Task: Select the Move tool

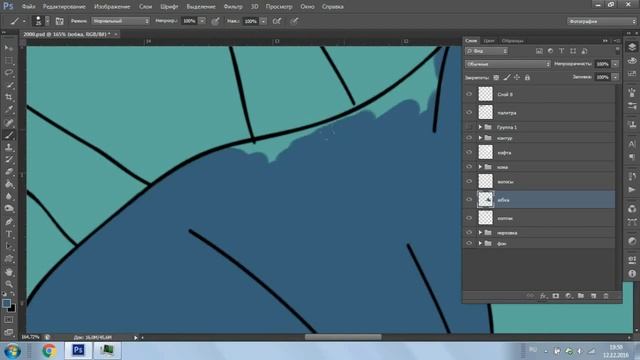Action: point(9,48)
